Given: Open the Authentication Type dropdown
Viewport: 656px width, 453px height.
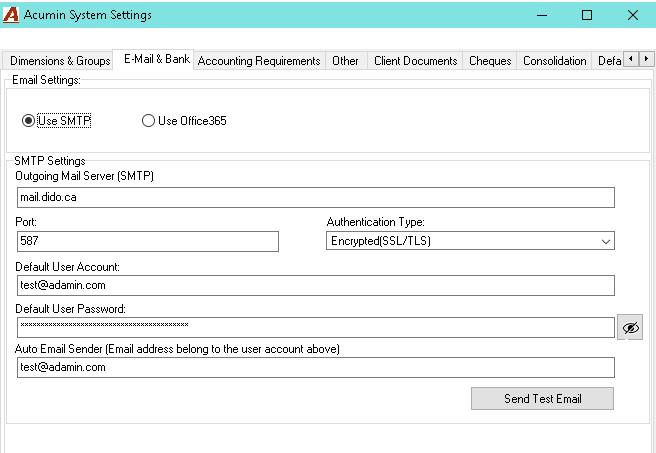Looking at the screenshot, I should click(470, 241).
